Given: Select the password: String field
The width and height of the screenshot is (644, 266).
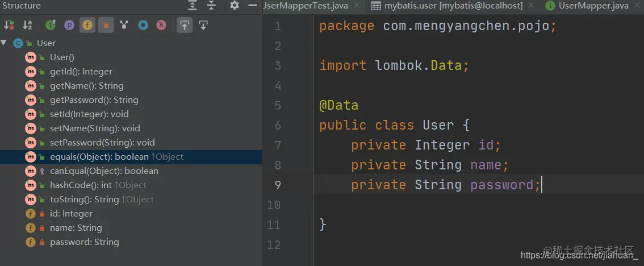Looking at the screenshot, I should (84, 242).
